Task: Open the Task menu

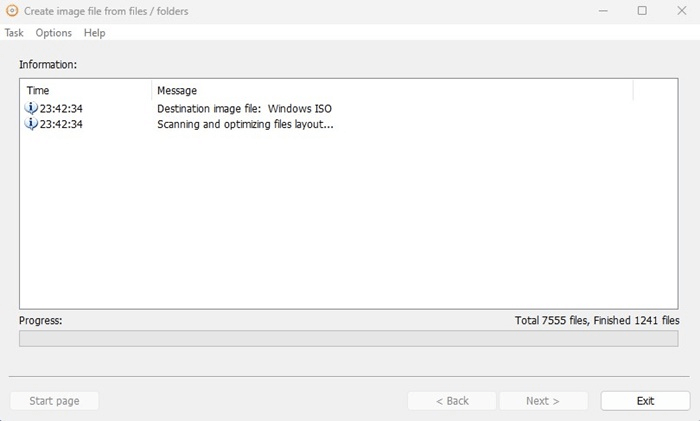Action: (14, 33)
